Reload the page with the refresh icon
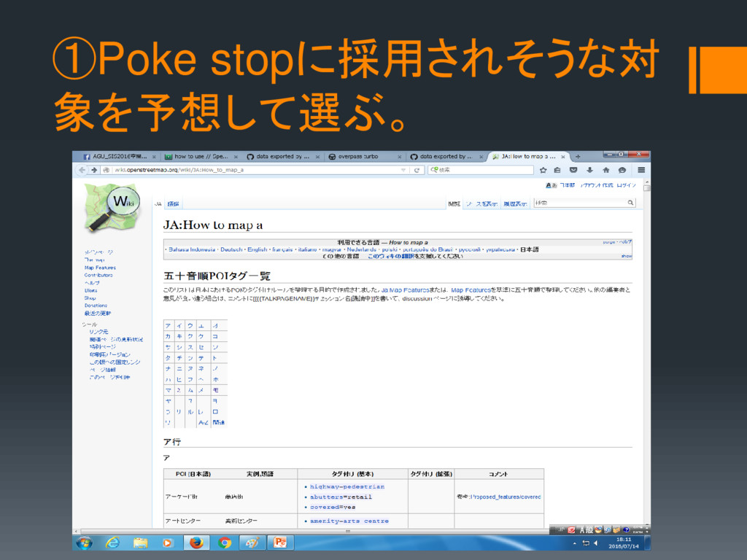The height and width of the screenshot is (560, 747). click(417, 170)
